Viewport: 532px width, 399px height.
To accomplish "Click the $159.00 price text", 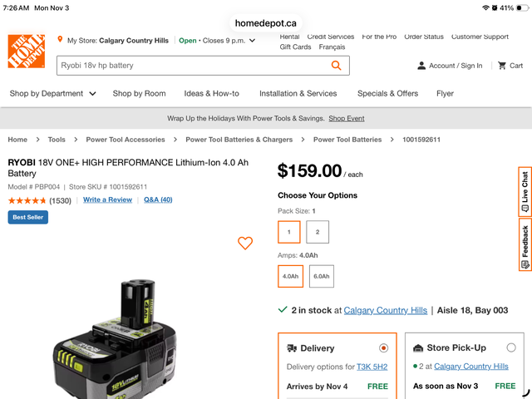I will click(x=309, y=170).
